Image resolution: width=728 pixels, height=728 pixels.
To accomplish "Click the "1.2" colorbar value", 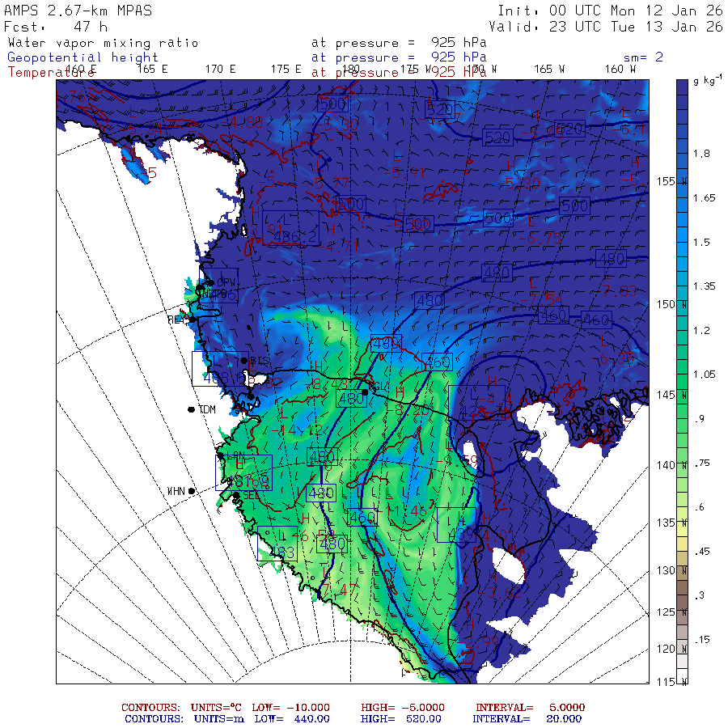I will pyautogui.click(x=701, y=331).
